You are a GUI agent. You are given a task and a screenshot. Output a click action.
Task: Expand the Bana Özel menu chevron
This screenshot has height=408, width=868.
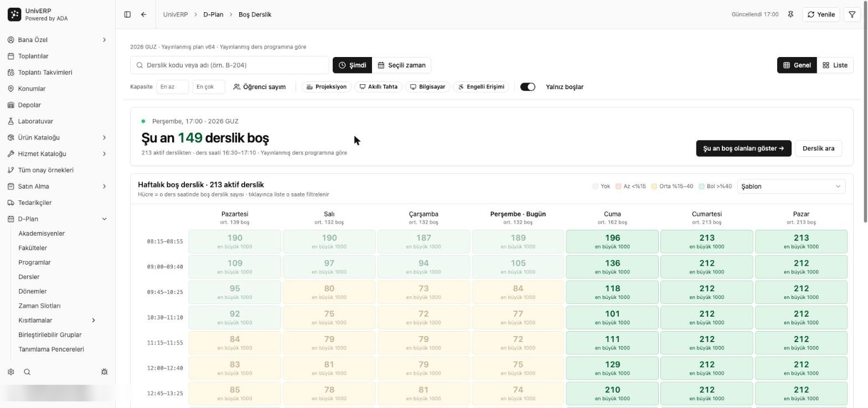(x=104, y=40)
